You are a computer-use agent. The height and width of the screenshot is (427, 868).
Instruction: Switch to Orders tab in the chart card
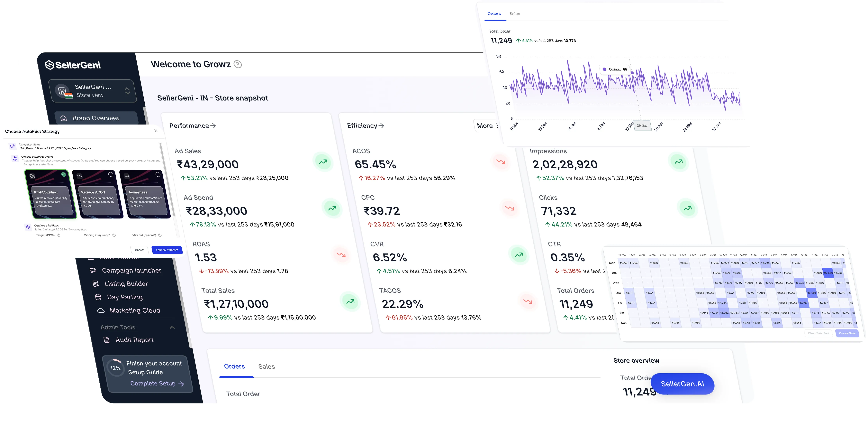(494, 14)
